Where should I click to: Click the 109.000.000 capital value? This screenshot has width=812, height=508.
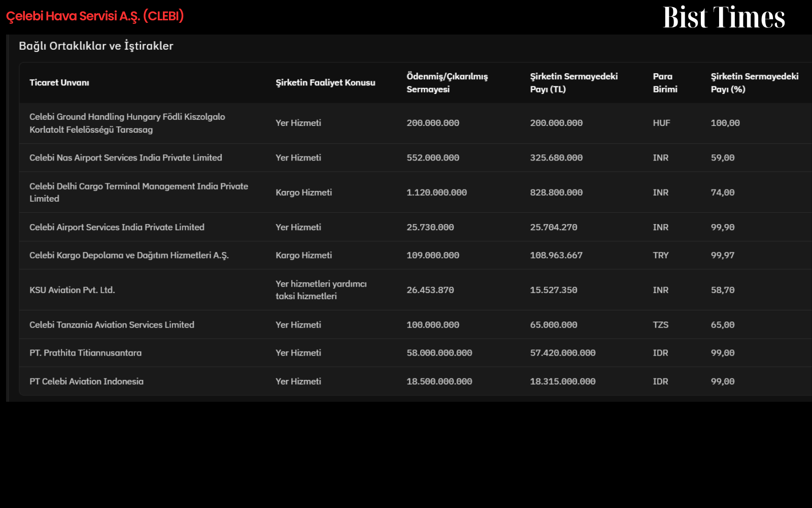pos(433,256)
